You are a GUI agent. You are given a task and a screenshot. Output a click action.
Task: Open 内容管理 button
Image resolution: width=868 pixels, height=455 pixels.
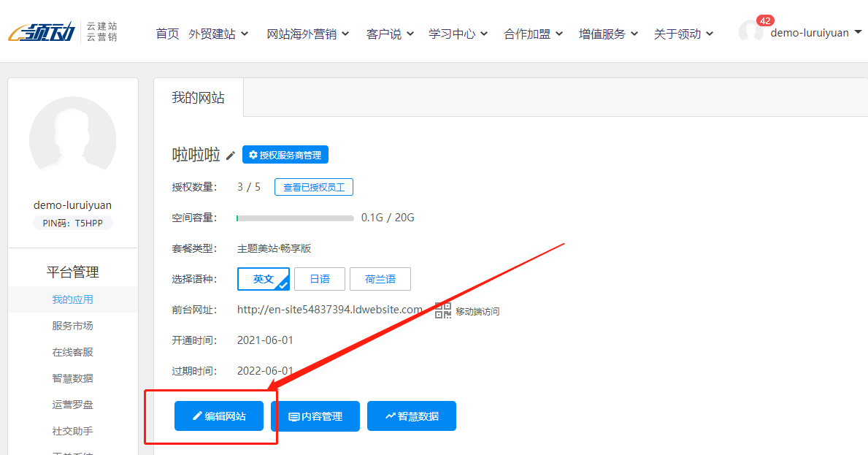click(x=315, y=416)
